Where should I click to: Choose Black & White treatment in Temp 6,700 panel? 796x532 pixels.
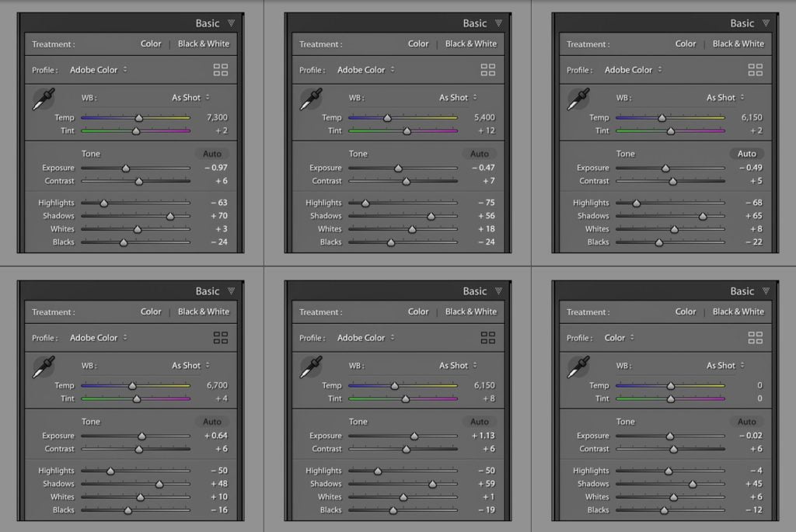point(204,311)
